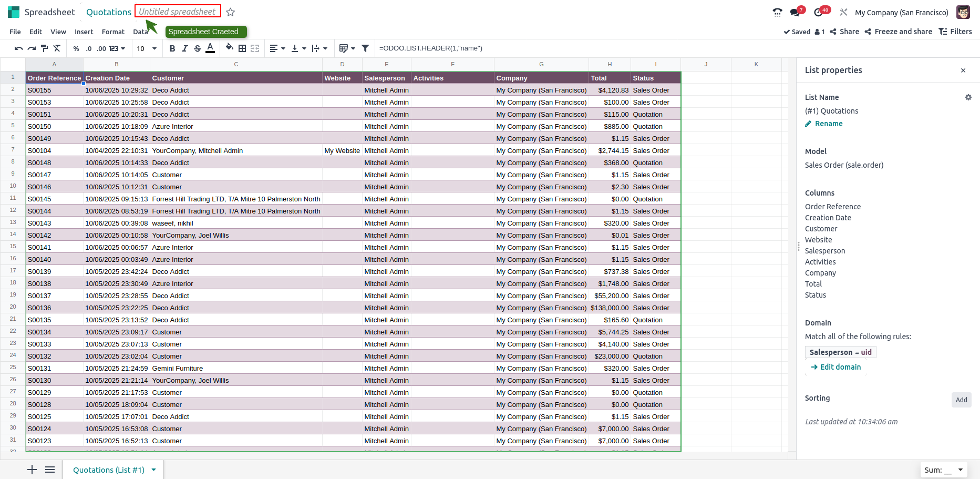
Task: Open the activities clock icon with badge 40
Action: (819, 12)
